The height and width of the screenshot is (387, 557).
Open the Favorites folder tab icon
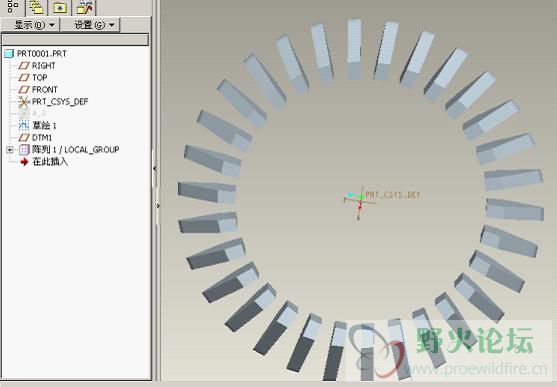point(60,7)
